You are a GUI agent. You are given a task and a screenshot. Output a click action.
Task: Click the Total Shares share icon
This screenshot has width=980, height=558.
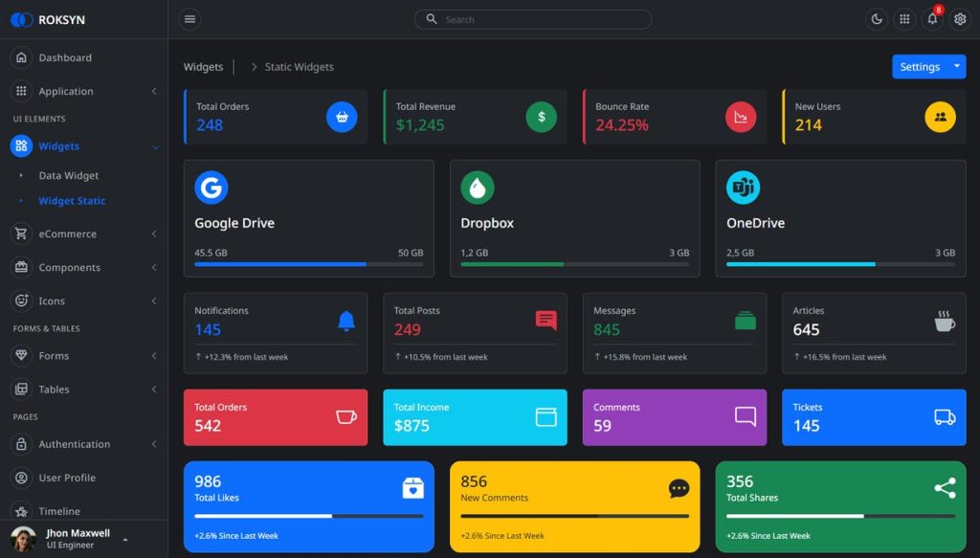coord(945,487)
